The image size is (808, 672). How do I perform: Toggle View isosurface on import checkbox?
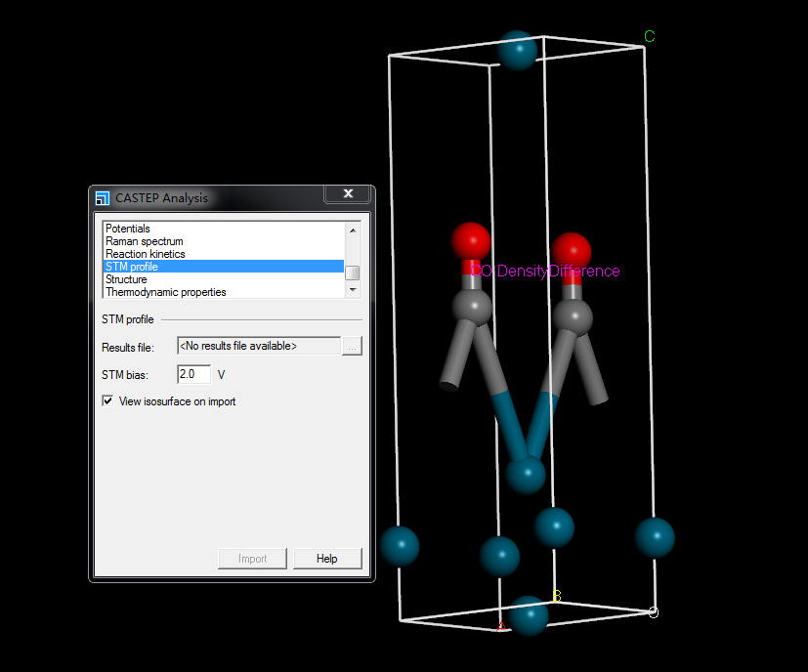107,400
